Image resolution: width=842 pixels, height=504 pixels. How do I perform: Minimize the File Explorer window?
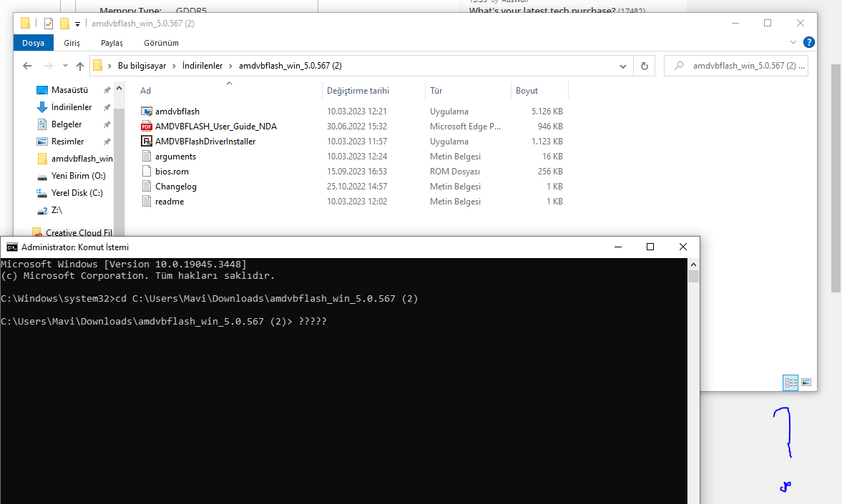coord(735,23)
